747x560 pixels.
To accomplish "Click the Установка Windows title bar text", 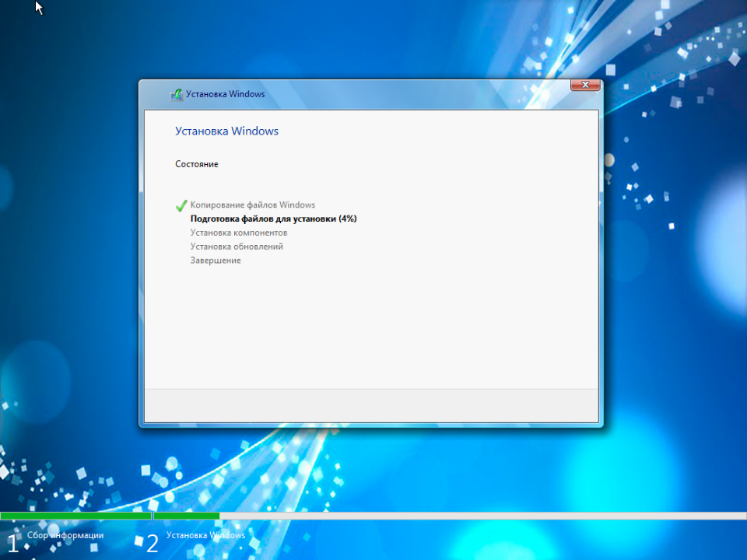I will 226,94.
